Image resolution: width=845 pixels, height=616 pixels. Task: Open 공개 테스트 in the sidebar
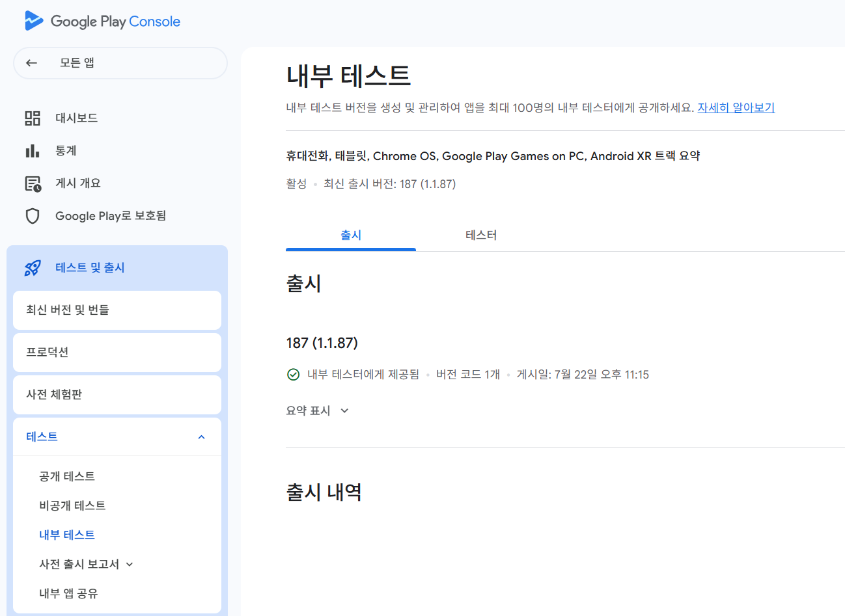(67, 477)
